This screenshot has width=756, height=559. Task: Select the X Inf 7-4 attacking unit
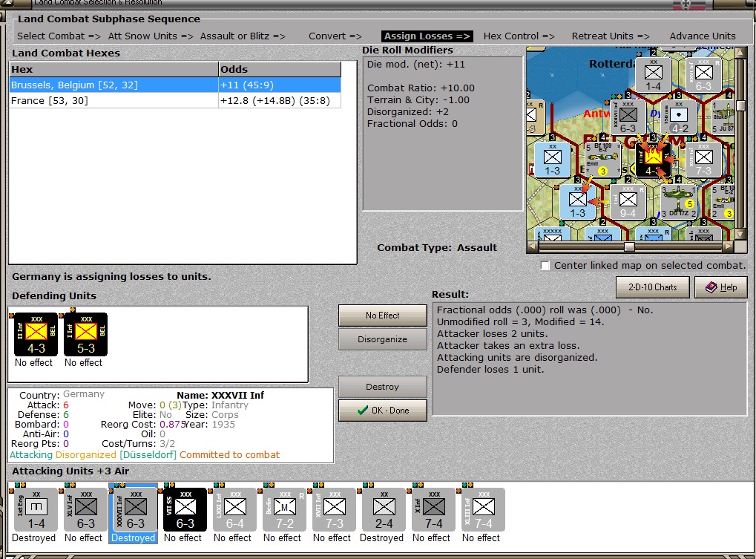(x=433, y=509)
